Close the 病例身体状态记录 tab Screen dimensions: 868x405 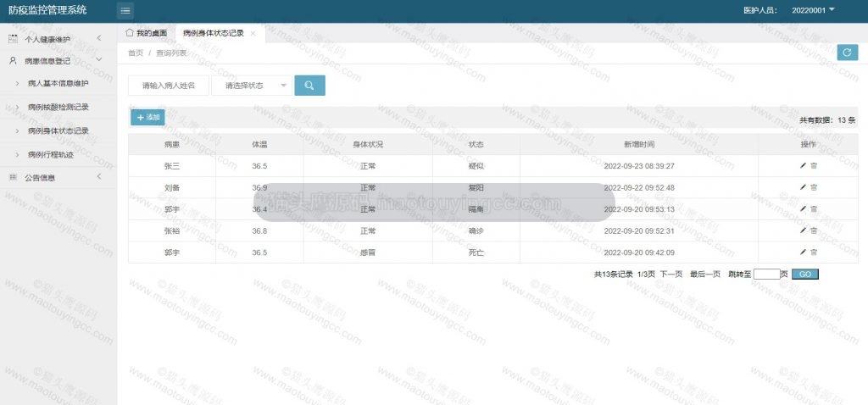[x=253, y=33]
